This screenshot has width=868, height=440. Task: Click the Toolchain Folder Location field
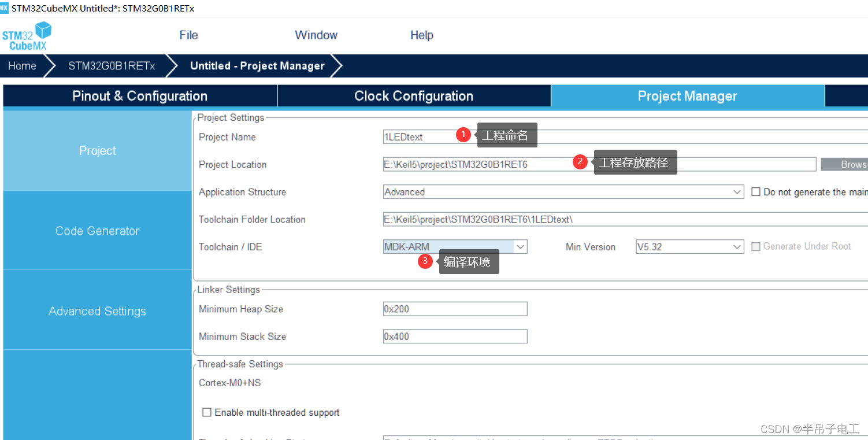coord(625,219)
